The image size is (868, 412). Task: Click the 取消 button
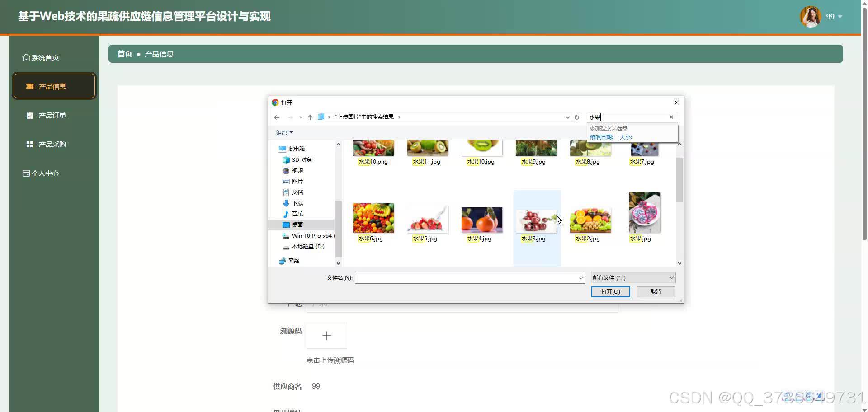tap(656, 291)
